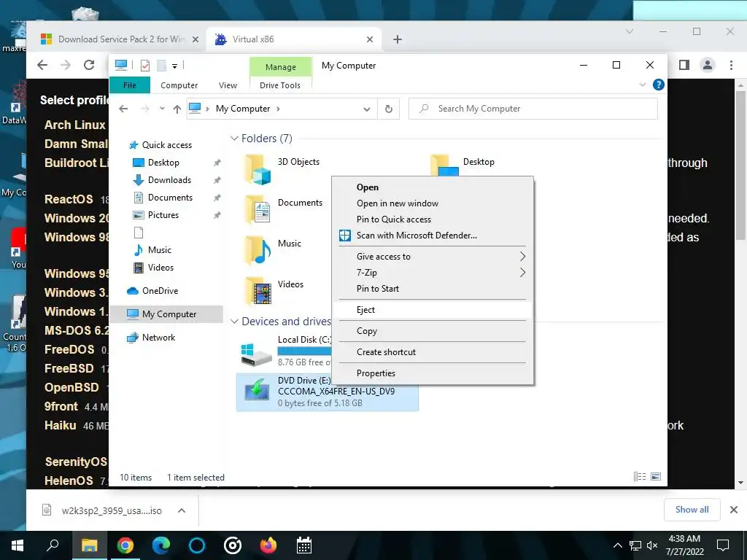Open the Chrome profile avatar
Viewport: 747px width, 560px height.
point(708,65)
